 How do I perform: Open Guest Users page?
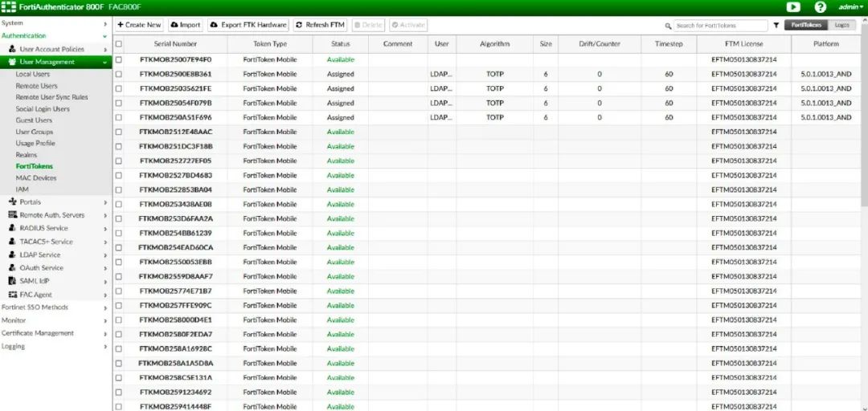(34, 120)
